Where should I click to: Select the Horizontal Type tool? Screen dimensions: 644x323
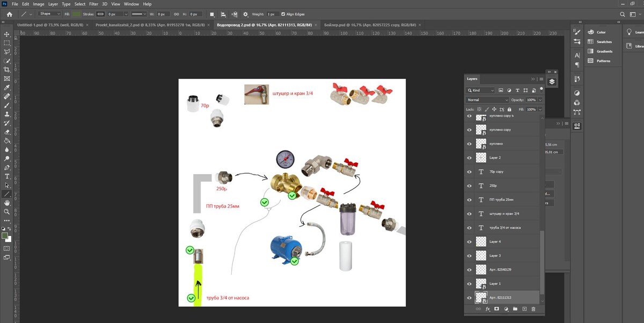(7, 176)
